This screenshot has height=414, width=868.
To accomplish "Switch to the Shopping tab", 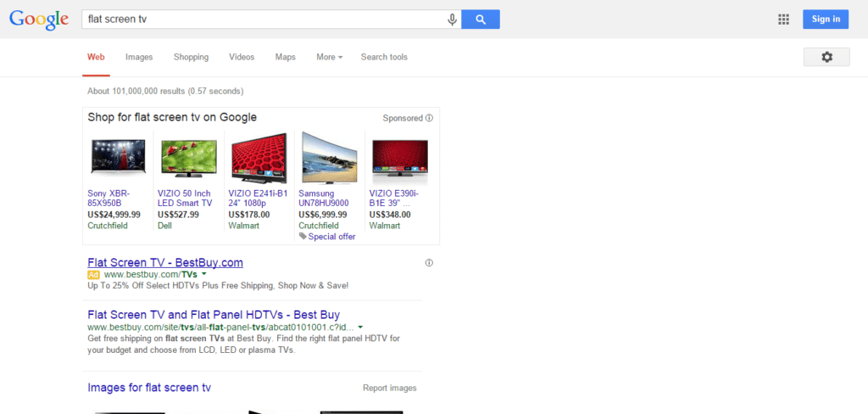I will pos(191,58).
